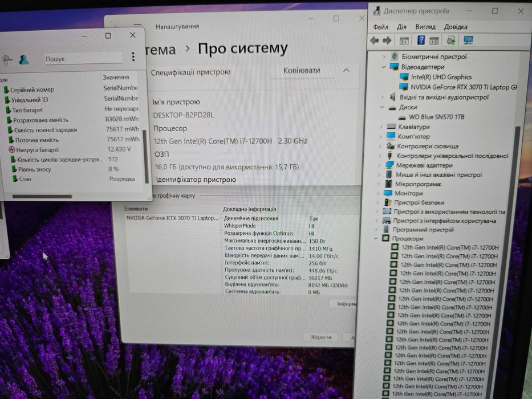Screen dimensions: 532x399
Task: Expand the Монітори node
Action: pos(378,193)
